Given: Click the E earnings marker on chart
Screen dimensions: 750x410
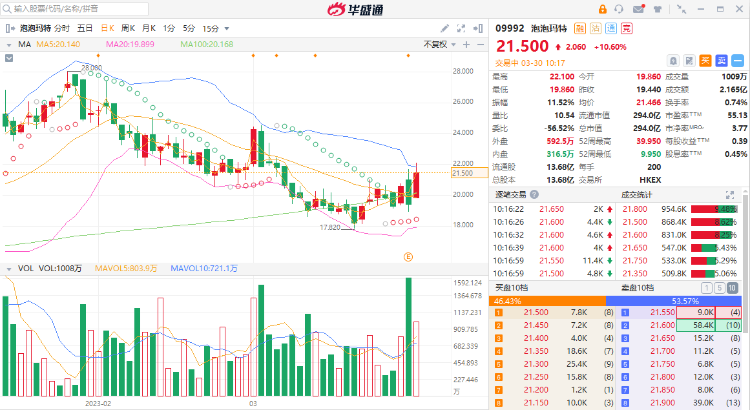Looking at the screenshot, I should pos(408,257).
